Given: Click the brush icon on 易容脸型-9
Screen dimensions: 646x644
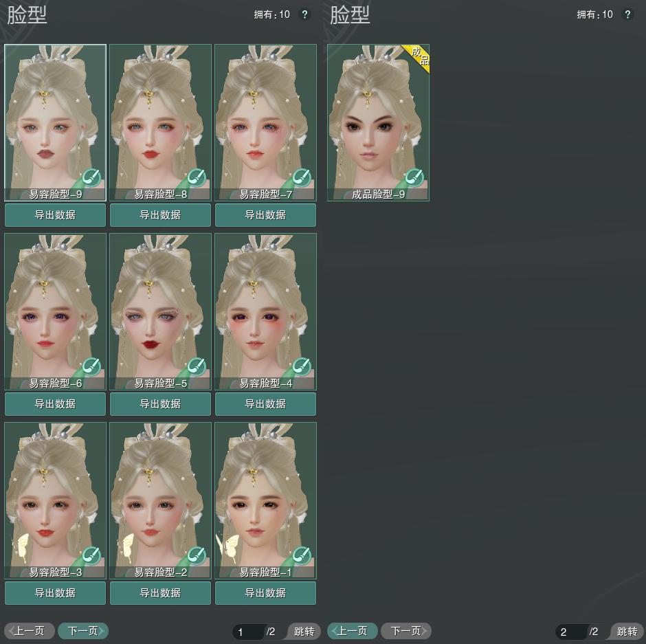Looking at the screenshot, I should (x=91, y=177).
